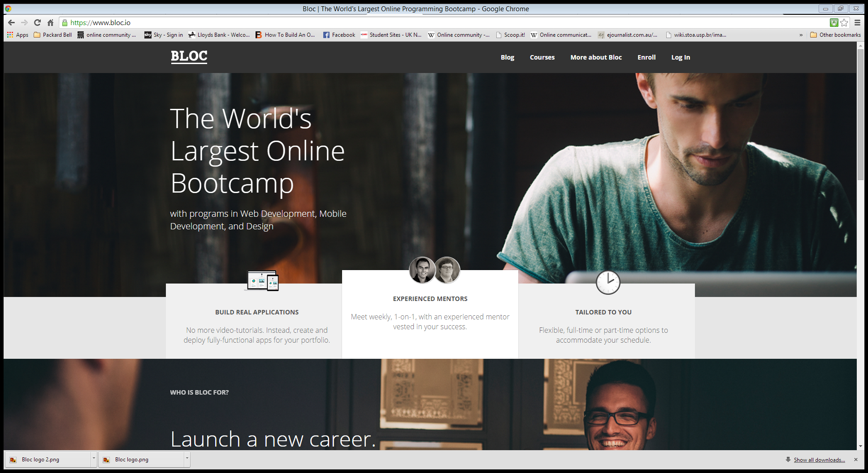This screenshot has width=868, height=473.
Task: Click the devices icon above Build Real Applications
Action: pos(262,281)
